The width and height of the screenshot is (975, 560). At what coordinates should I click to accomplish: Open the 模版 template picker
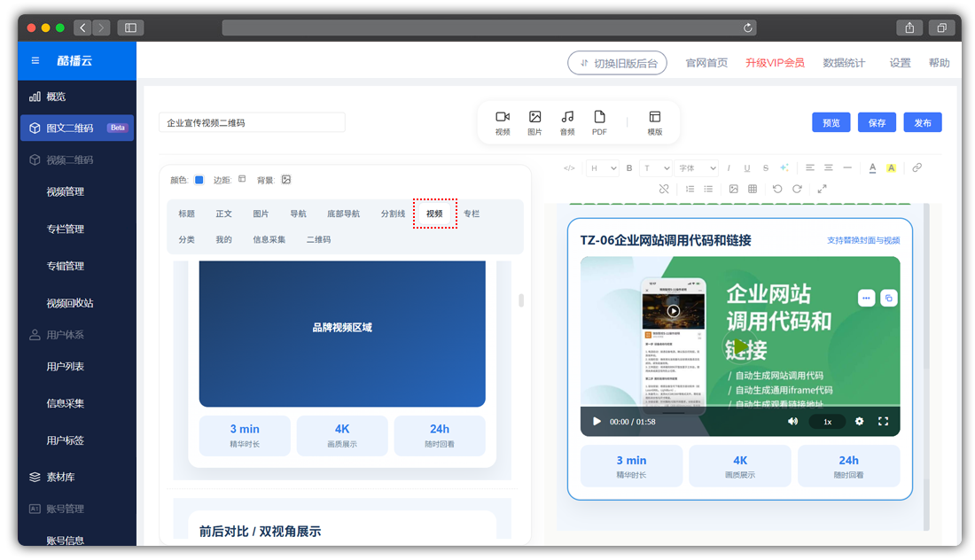coord(655,122)
